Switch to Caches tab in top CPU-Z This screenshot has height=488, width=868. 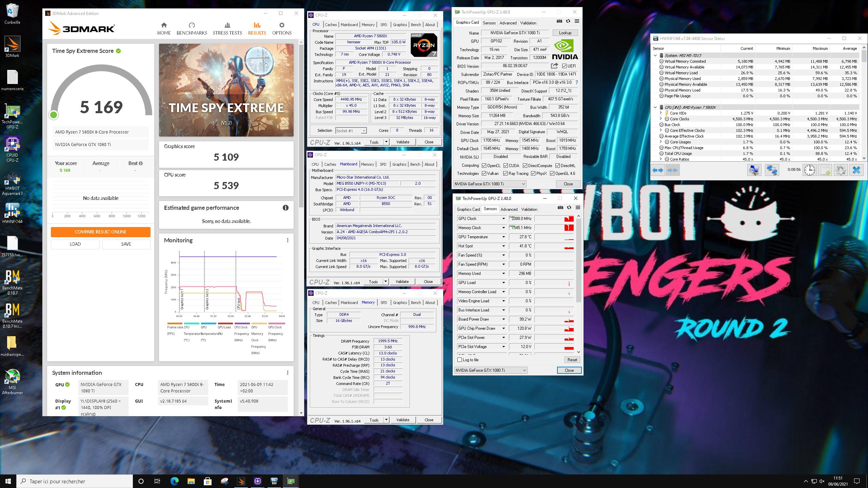(331, 25)
